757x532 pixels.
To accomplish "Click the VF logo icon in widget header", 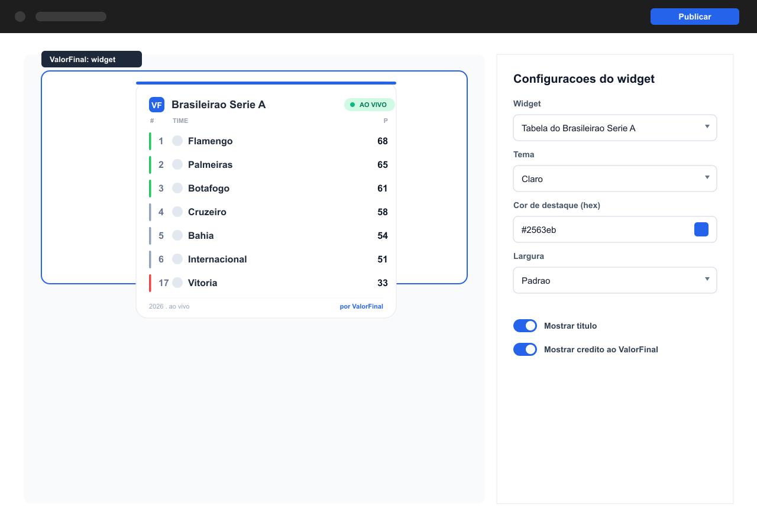I will [x=157, y=105].
